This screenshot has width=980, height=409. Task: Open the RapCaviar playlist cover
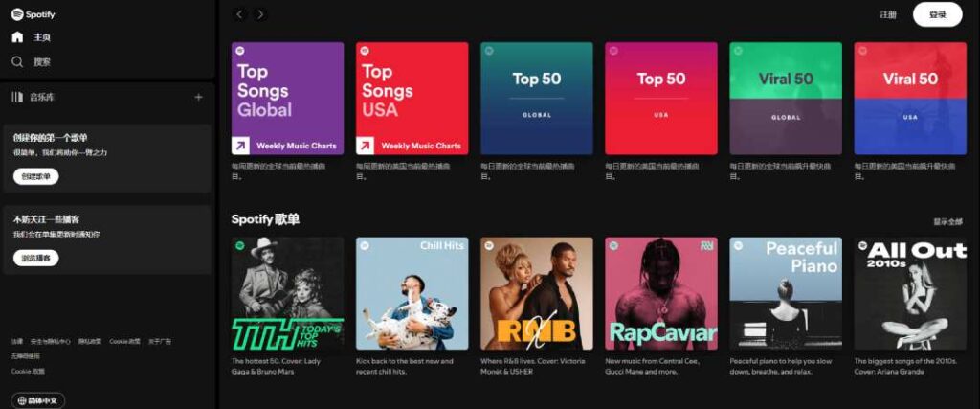coord(661,293)
